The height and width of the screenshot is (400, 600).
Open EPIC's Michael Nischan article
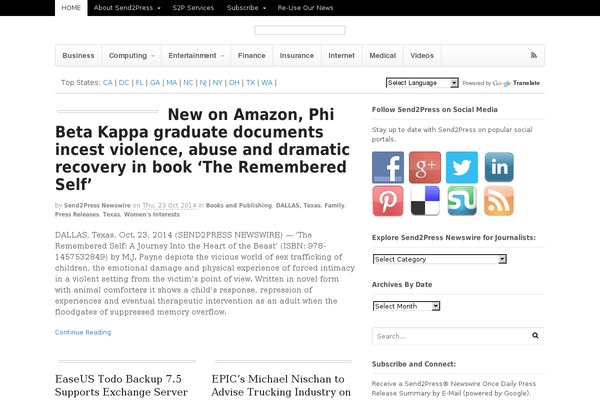(281, 385)
